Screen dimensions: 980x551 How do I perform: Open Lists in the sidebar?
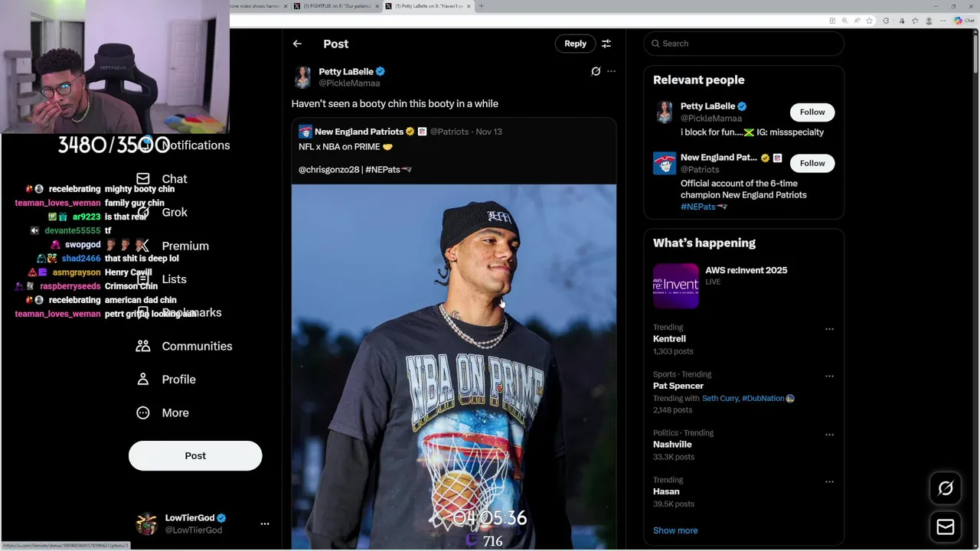tap(175, 279)
